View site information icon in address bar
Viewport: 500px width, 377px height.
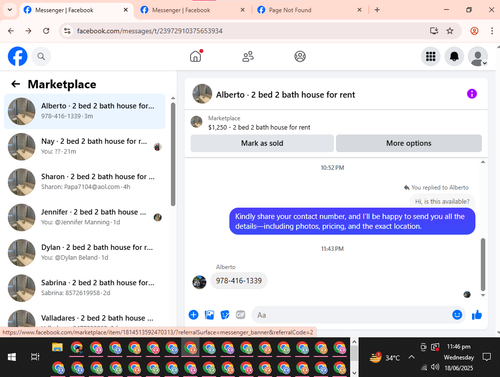(x=67, y=31)
